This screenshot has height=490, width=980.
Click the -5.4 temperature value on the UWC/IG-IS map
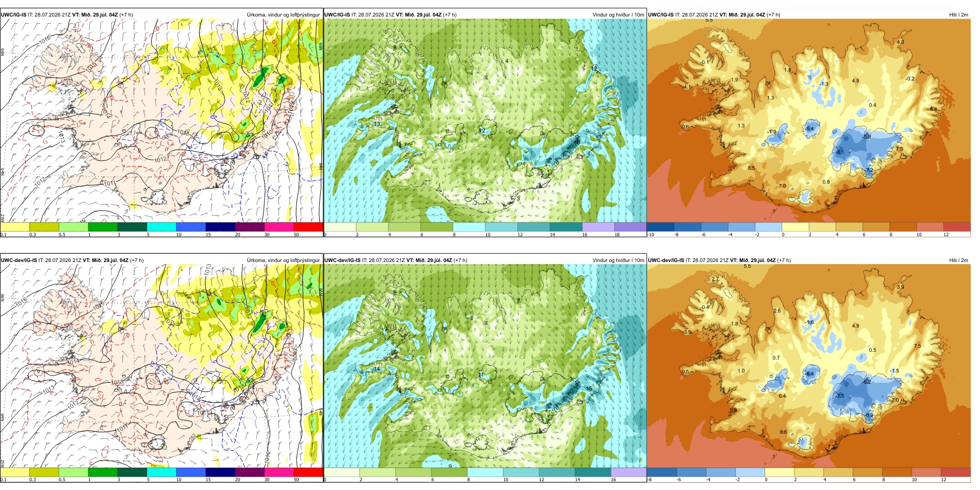810,129
